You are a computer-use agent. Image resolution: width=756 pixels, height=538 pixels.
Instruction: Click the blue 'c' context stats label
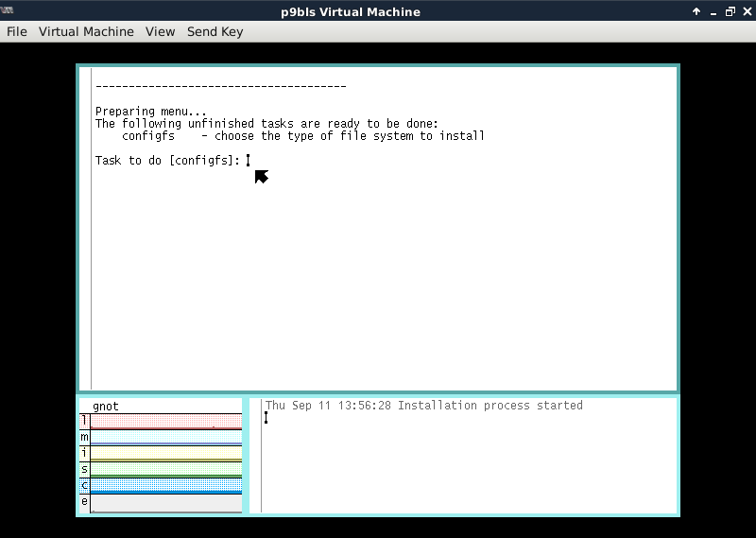84,485
